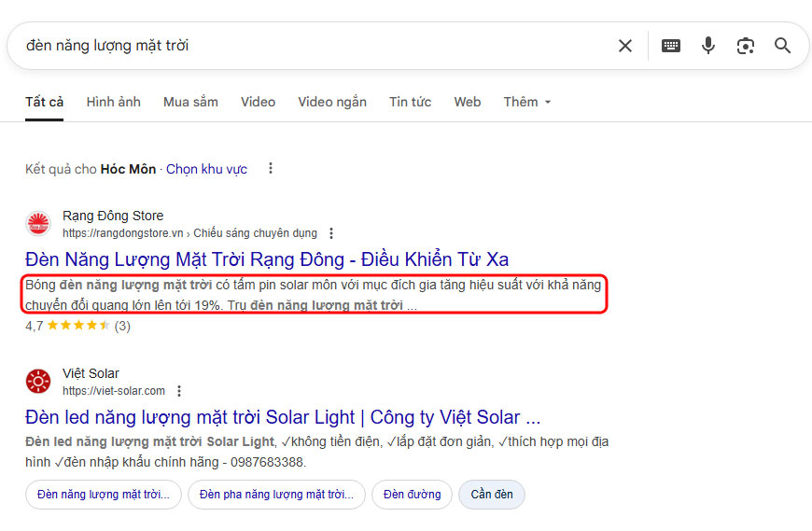This screenshot has height=531, width=812.
Task: Open the on-screen keyboard input tool
Action: click(671, 46)
